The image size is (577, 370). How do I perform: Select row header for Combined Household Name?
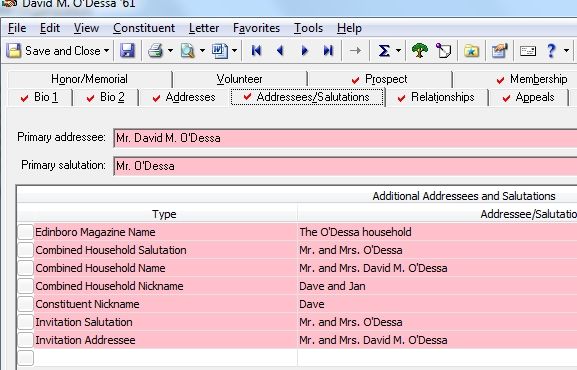tap(25, 268)
